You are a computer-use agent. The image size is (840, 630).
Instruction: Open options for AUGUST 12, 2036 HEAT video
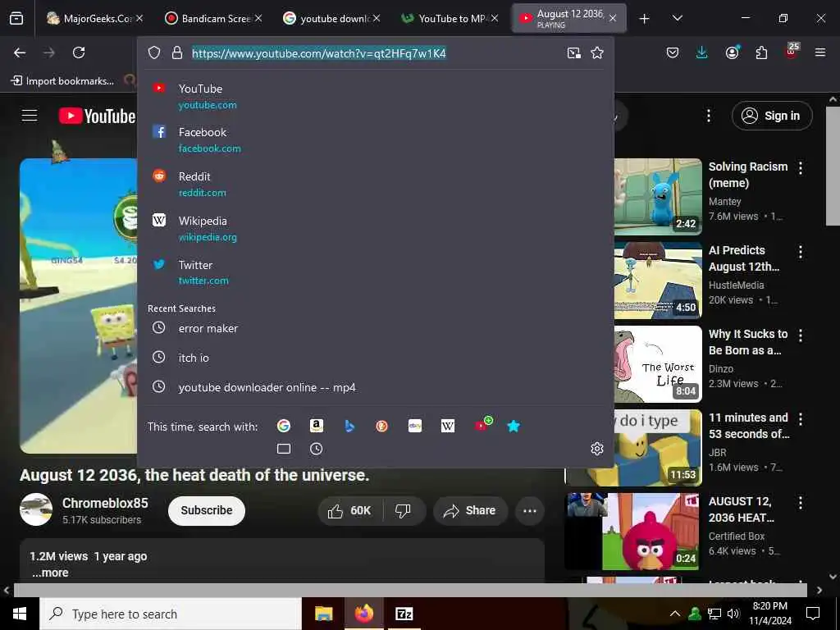801,503
